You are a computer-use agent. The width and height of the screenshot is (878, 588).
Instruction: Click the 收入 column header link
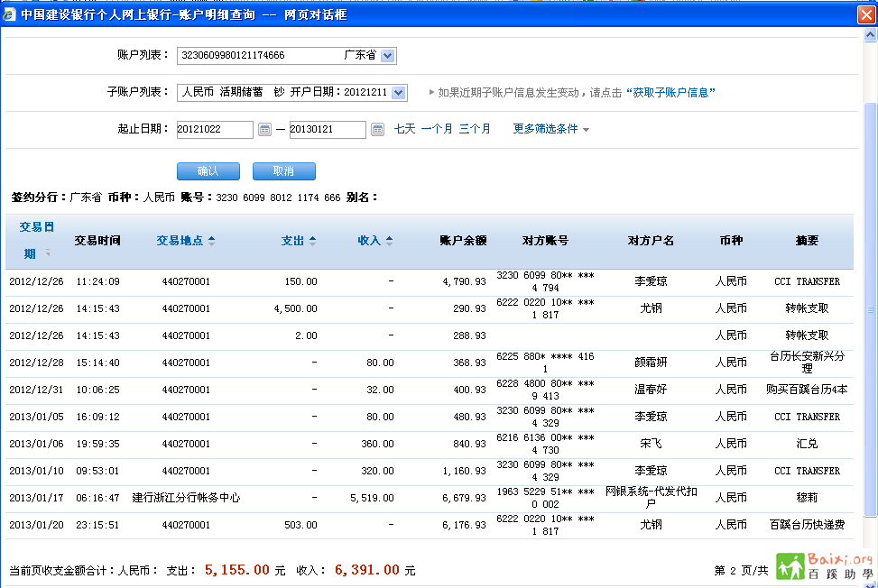(x=369, y=241)
